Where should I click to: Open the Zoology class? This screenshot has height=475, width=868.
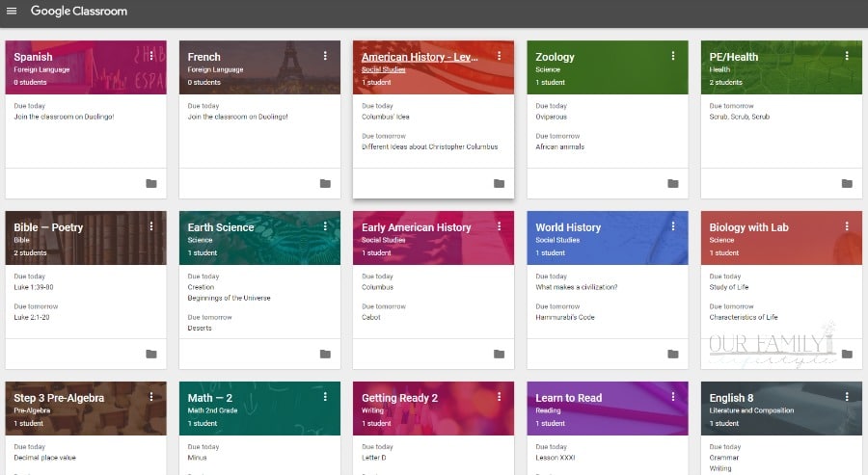(x=555, y=57)
